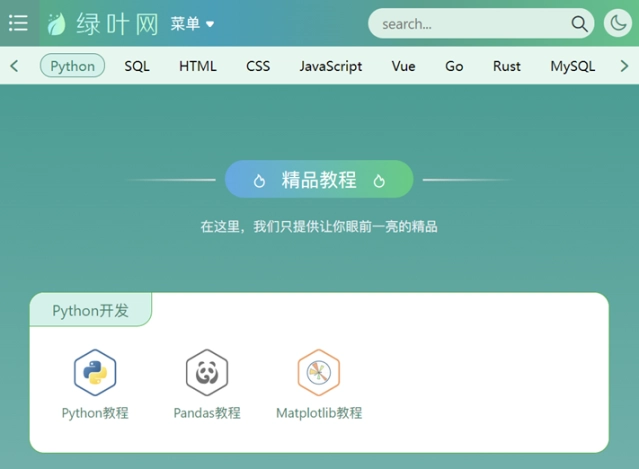Show previous categories with the left chevron
The height and width of the screenshot is (469, 639).
coord(14,66)
